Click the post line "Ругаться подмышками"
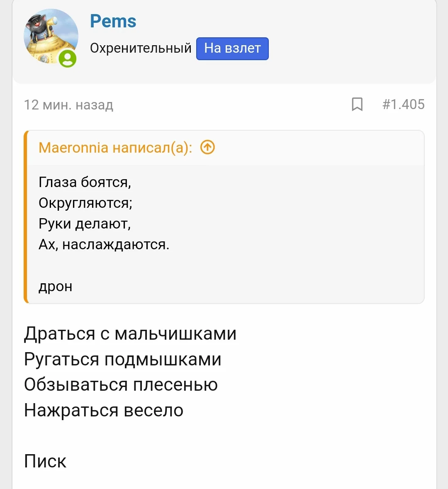The image size is (448, 489). 123,359
